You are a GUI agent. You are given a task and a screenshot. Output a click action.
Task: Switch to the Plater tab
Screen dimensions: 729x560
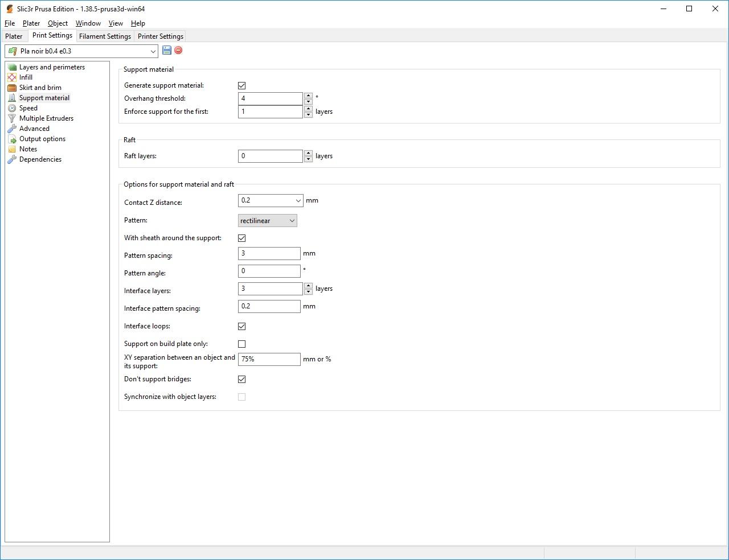click(x=14, y=36)
